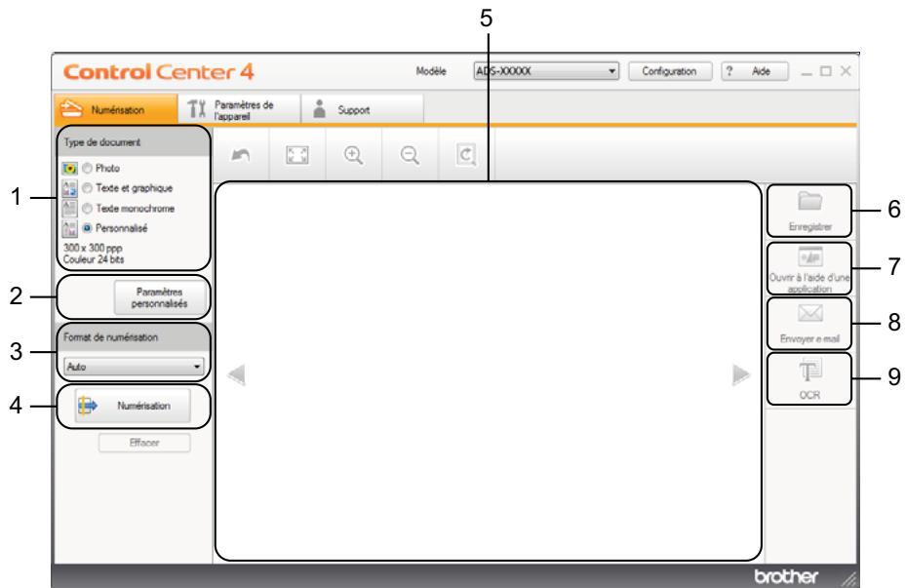Click the Configuration button
This screenshot has width=906, height=588.
[x=669, y=71]
